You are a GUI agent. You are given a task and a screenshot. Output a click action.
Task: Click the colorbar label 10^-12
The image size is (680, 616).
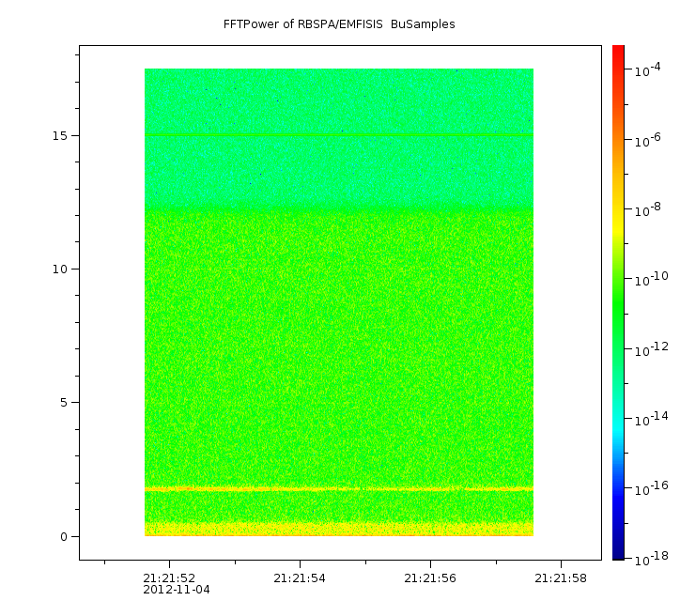(652, 350)
